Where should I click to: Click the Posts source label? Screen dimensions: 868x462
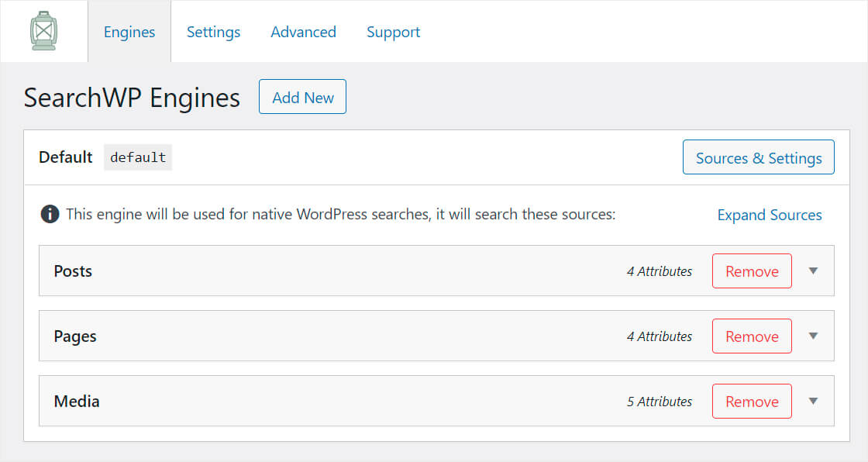pyautogui.click(x=73, y=271)
